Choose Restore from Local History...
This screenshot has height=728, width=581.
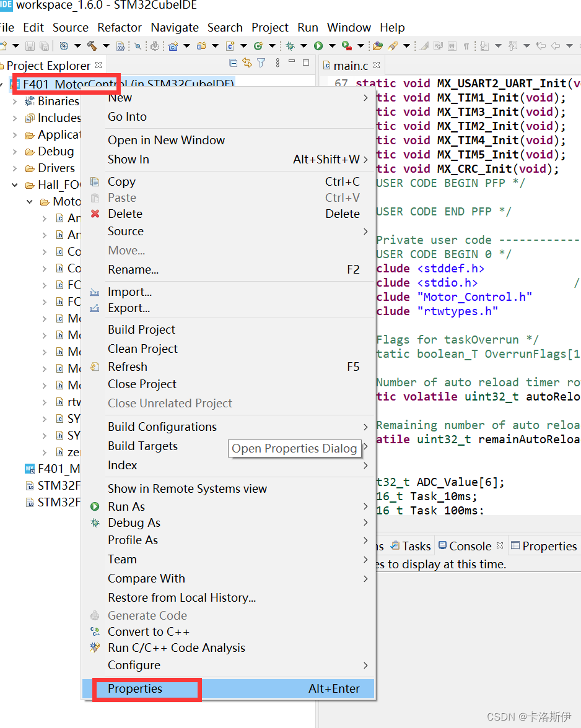pyautogui.click(x=228, y=597)
